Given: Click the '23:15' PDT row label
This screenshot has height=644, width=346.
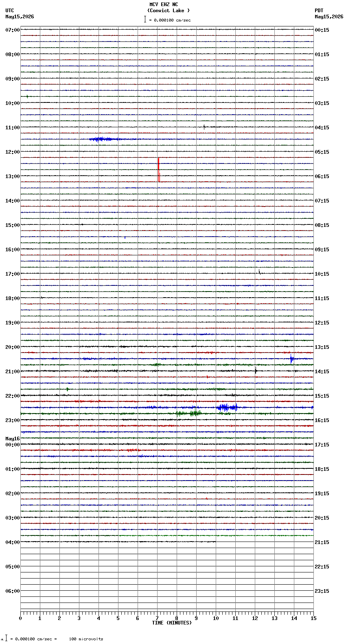Looking at the screenshot, I should (322, 591).
